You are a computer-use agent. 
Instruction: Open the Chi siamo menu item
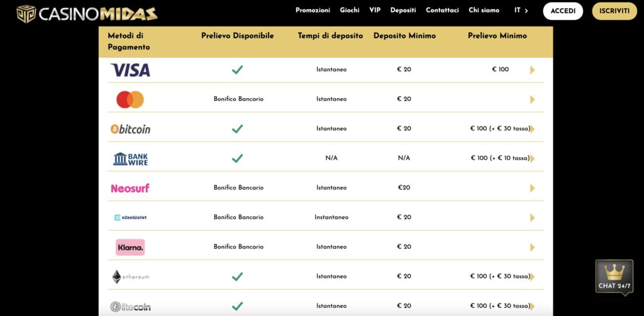pos(484,10)
